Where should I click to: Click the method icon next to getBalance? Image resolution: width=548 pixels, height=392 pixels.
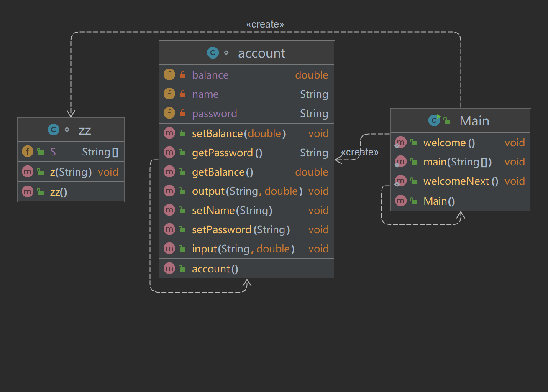tap(169, 171)
